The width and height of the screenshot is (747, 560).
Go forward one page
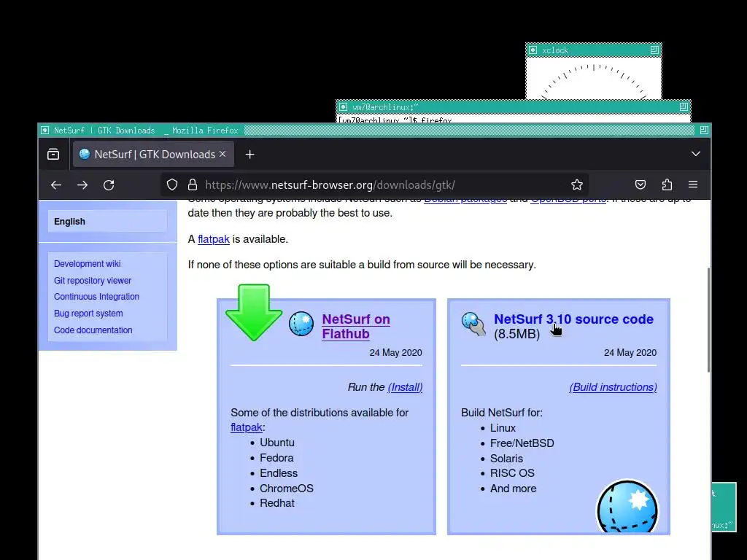(x=82, y=184)
